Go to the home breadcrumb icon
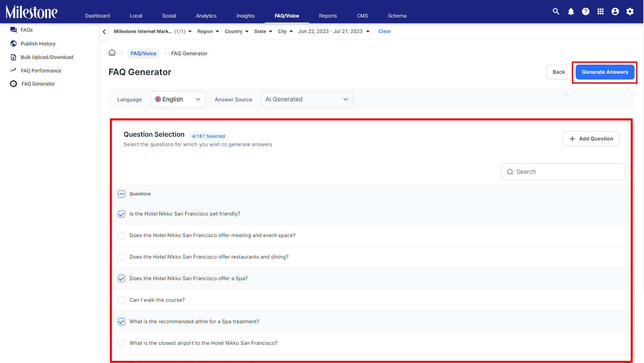Image resolution: width=644 pixels, height=363 pixels. tap(112, 53)
